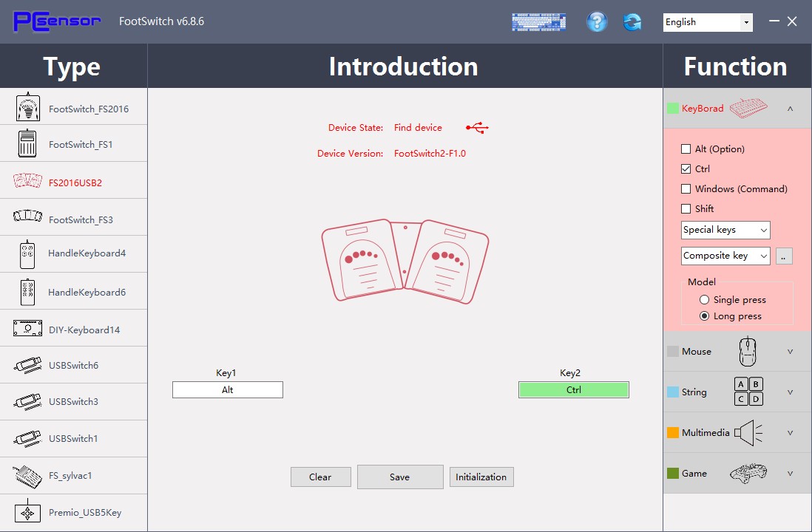Tick the Shift checkbox
This screenshot has height=532, width=812.
[686, 208]
